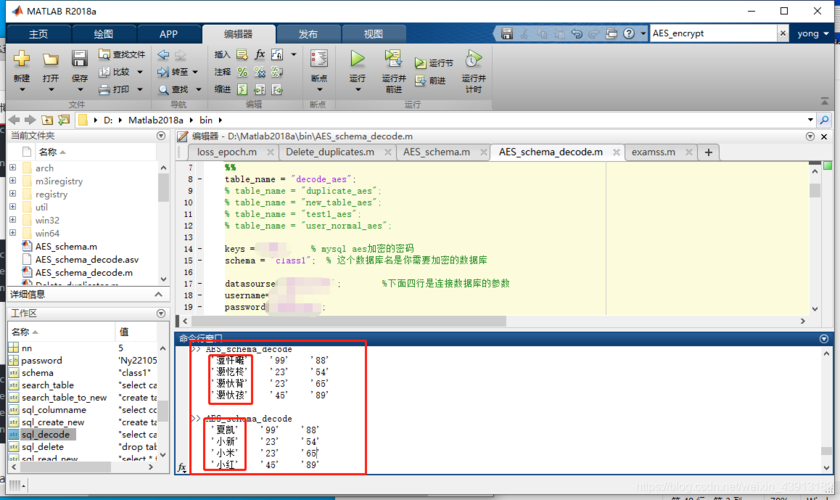
Task: Collapse the ribbon with the minimize toolstrip arrow
Action: click(824, 101)
